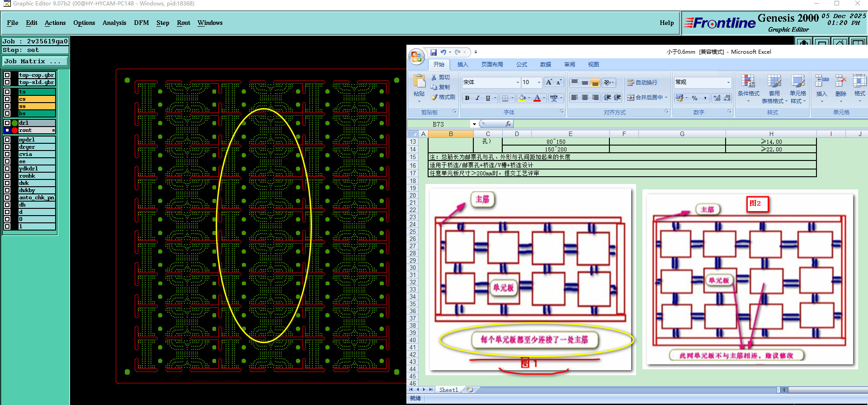The image size is (868, 405).
Task: Toggle display checkbox for cs layer
Action: click(7, 99)
